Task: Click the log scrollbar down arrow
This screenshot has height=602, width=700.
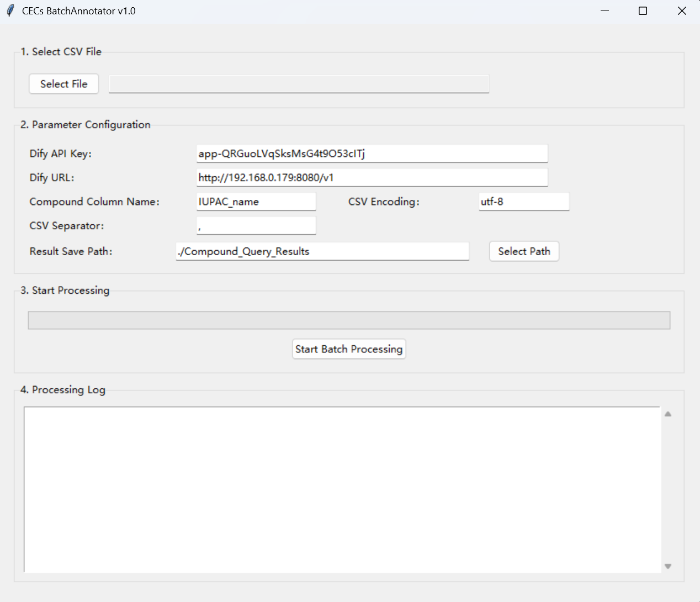Action: [x=668, y=566]
